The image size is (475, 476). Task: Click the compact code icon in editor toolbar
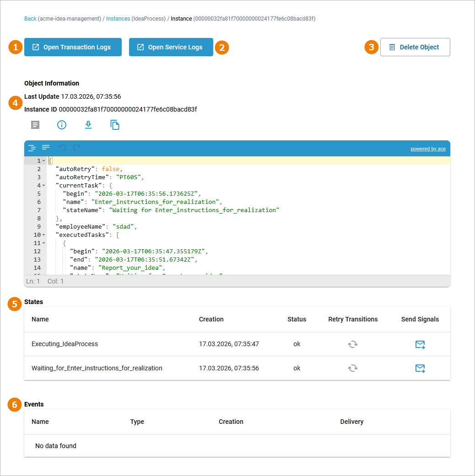click(46, 147)
